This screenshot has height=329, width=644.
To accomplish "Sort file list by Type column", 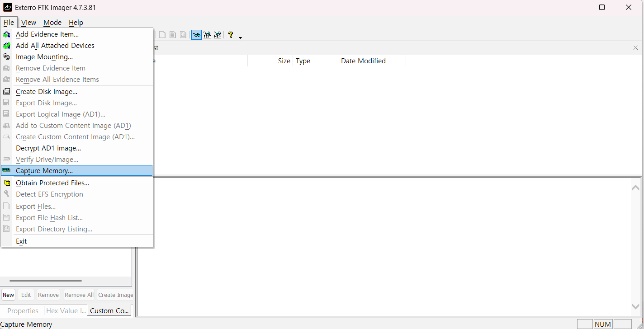I will pos(316,61).
